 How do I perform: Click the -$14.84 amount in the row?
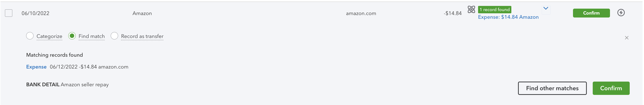452,13
